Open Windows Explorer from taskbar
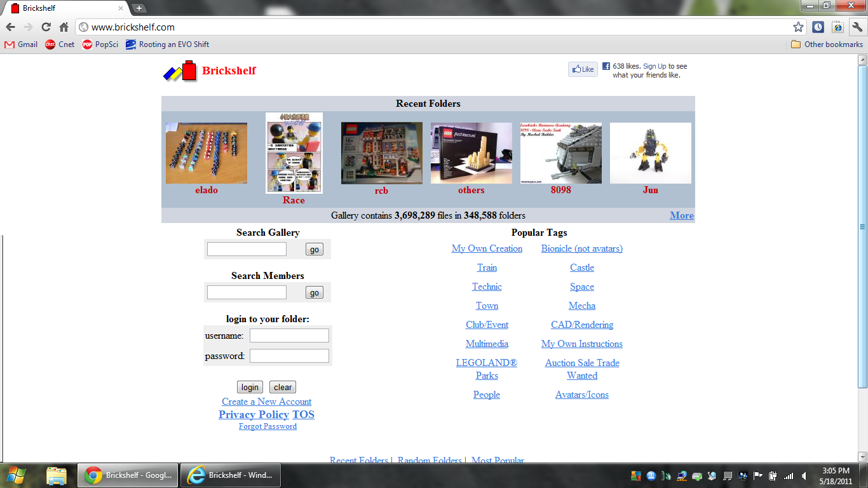868x488 pixels. (57, 475)
